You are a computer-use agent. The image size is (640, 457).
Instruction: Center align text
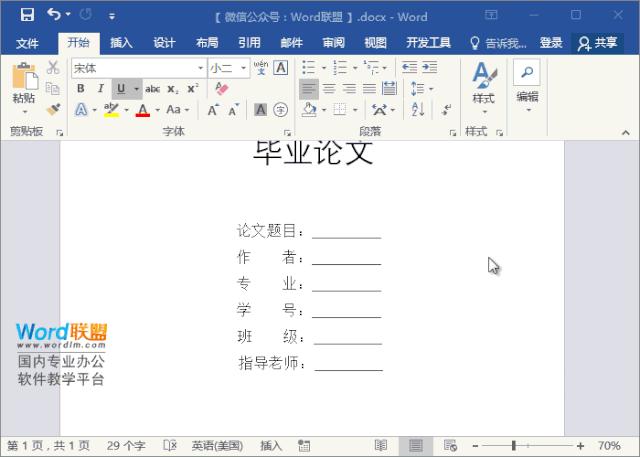tap(329, 89)
